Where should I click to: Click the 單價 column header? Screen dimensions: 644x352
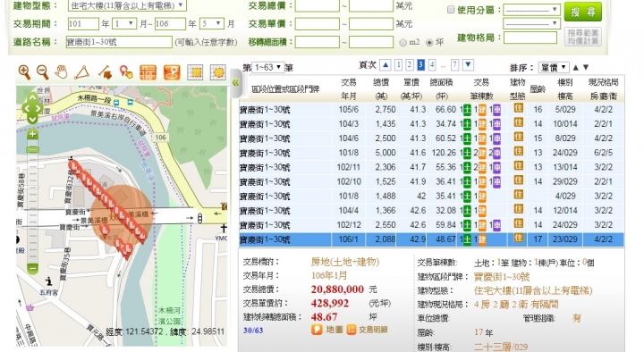[411, 89]
